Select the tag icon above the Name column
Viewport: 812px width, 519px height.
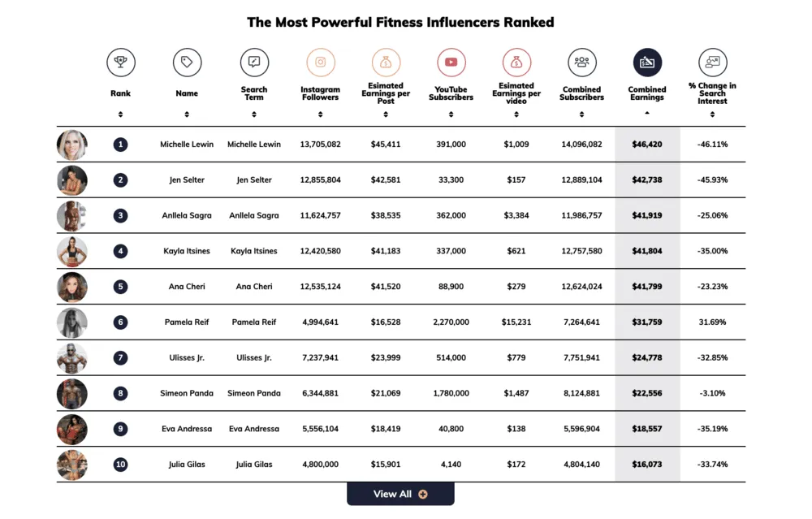187,62
